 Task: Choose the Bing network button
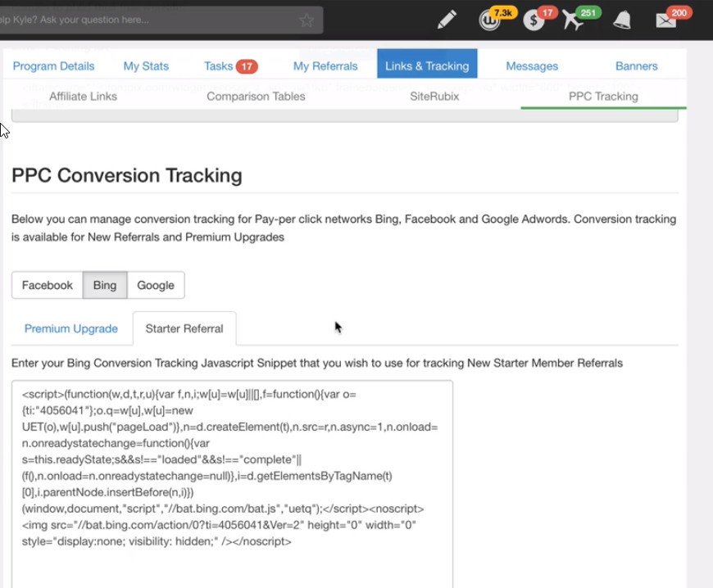tap(105, 285)
